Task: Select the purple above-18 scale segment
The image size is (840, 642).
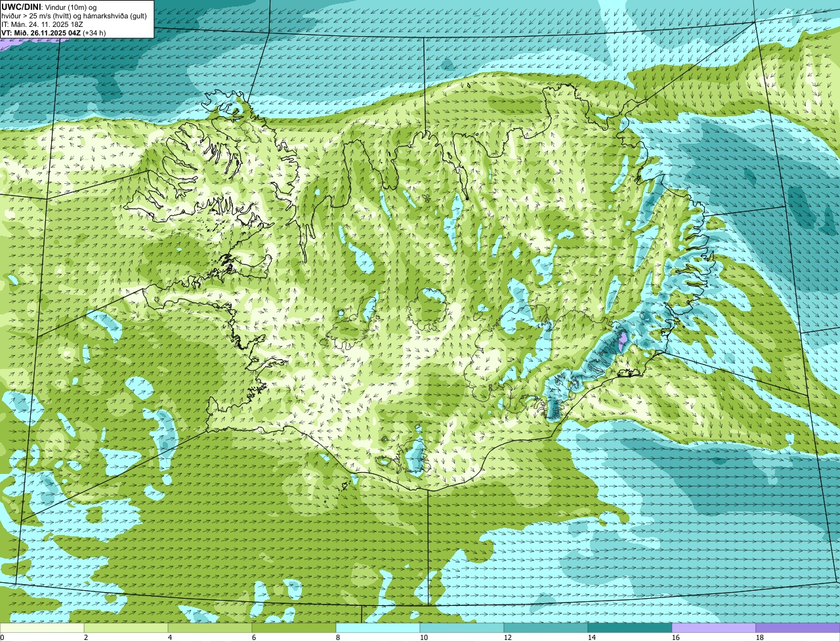Action: click(x=798, y=628)
